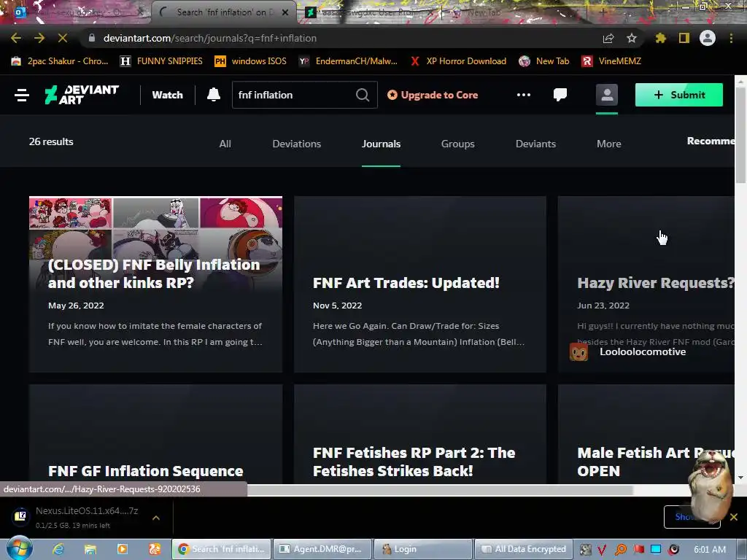Close the downloads bar with X
This screenshot has width=747, height=560.
pos(734,517)
